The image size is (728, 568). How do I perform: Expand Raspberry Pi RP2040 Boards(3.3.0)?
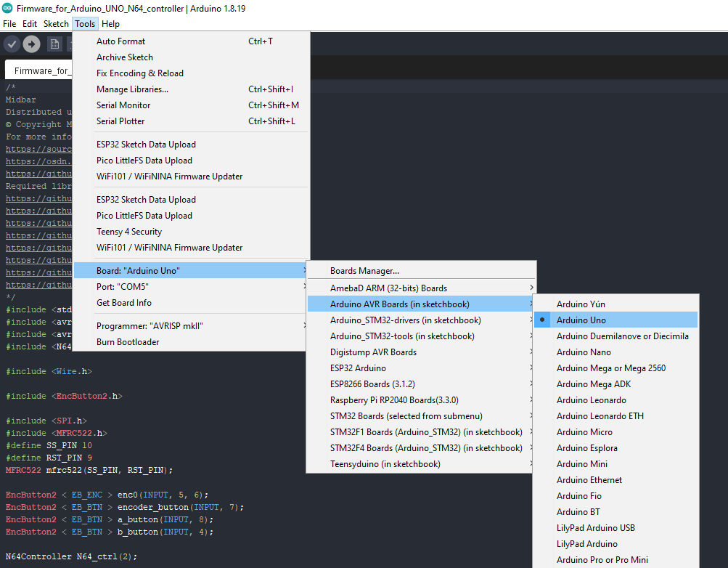(421, 400)
